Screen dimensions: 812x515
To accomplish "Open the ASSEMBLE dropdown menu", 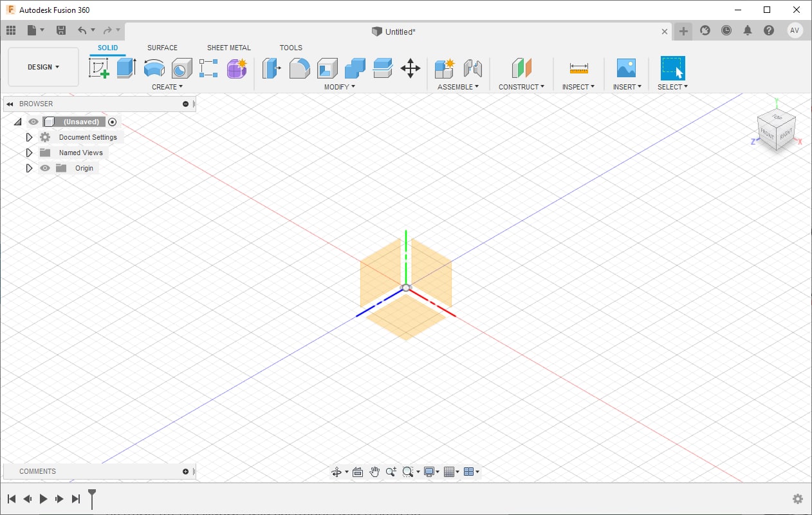I will click(x=458, y=87).
